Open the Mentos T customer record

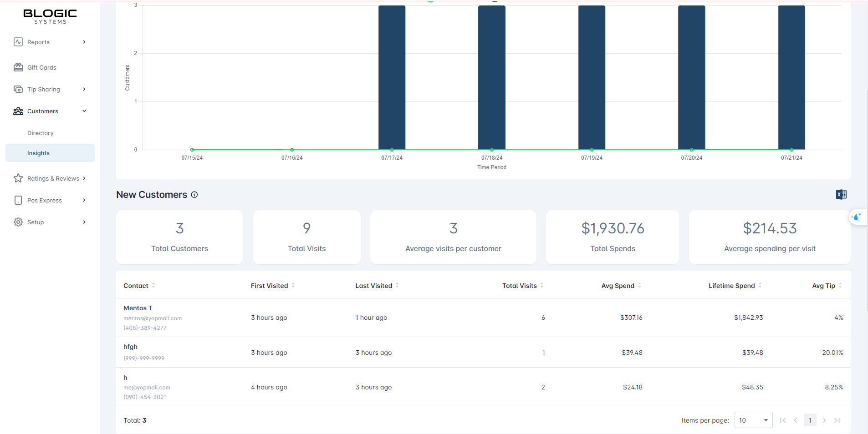tap(138, 308)
